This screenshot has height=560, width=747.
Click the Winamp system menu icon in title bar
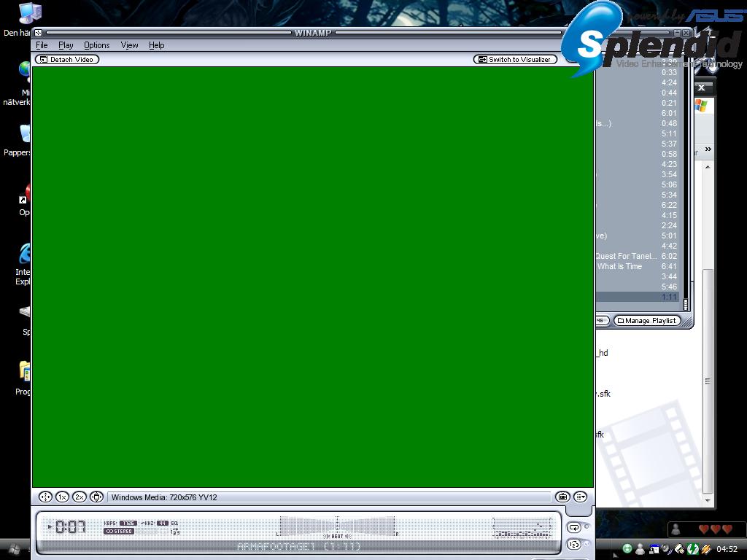(39, 33)
